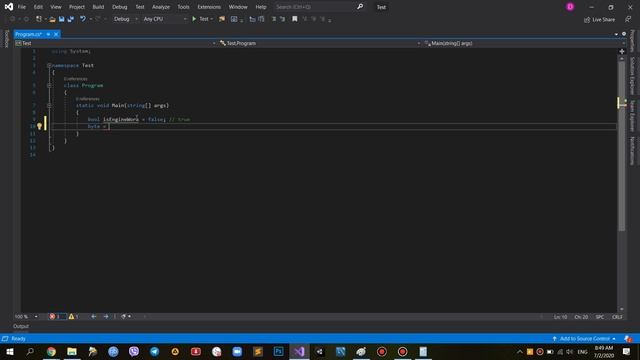Open the Window menu
The height and width of the screenshot is (360, 640).
238,7
